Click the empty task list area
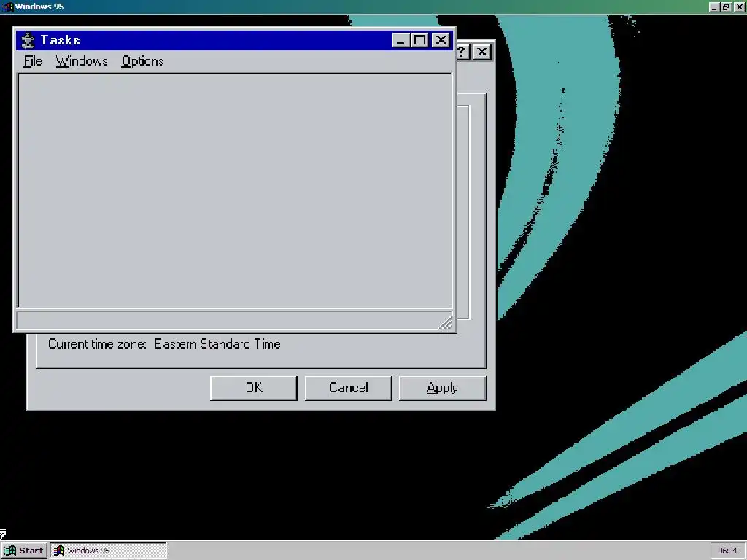747x560 pixels. pyautogui.click(x=235, y=190)
